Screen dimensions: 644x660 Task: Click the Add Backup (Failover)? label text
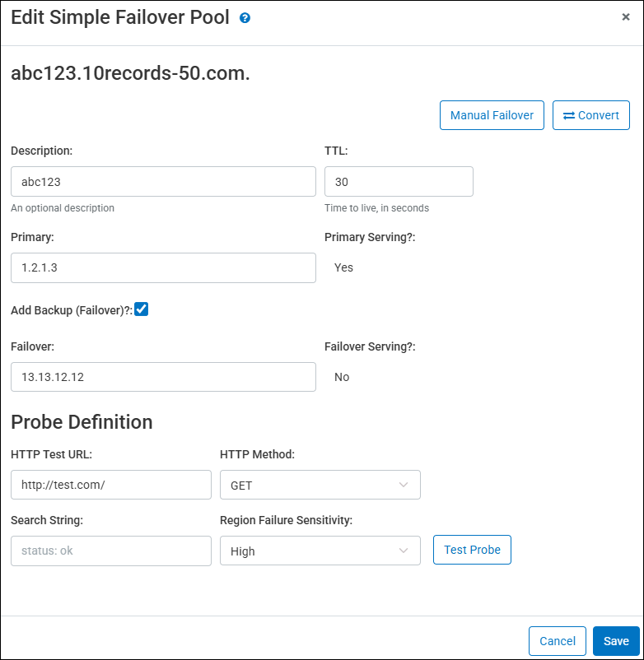coord(71,310)
